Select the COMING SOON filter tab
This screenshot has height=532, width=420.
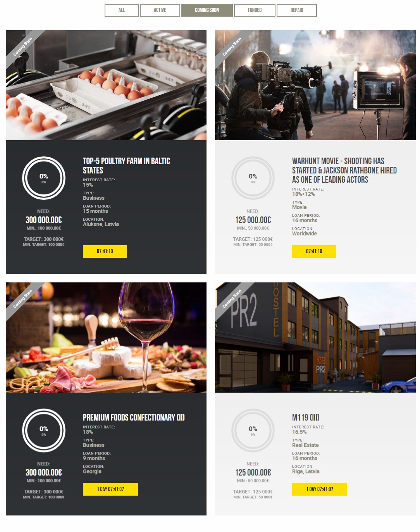(207, 10)
